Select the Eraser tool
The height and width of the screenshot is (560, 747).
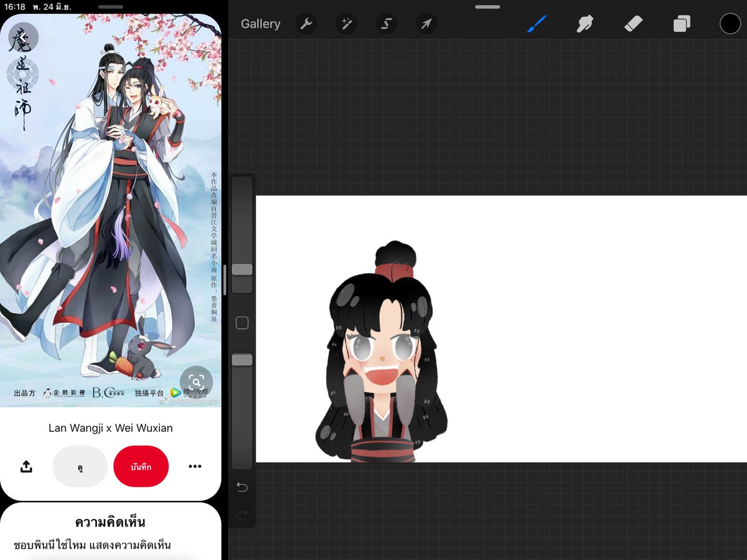pyautogui.click(x=632, y=24)
